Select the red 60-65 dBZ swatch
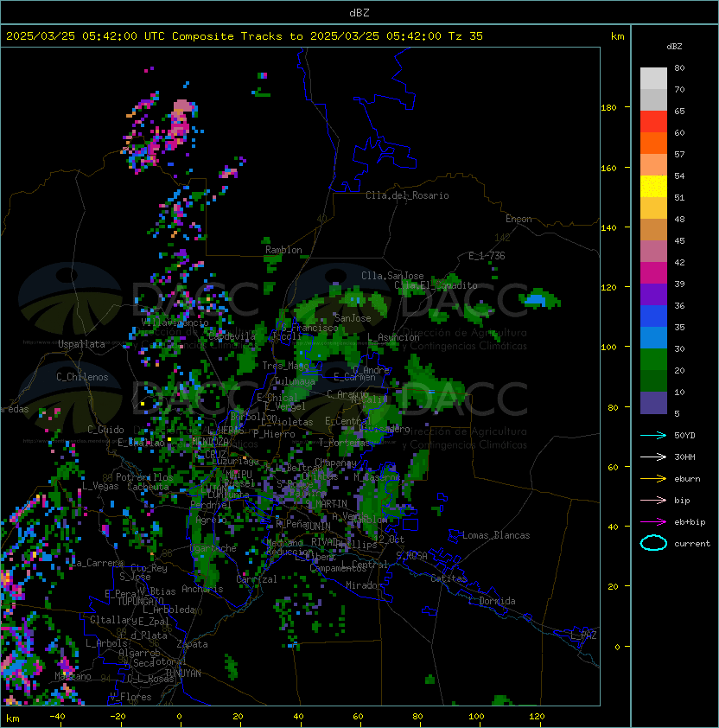The image size is (719, 728). click(653, 122)
